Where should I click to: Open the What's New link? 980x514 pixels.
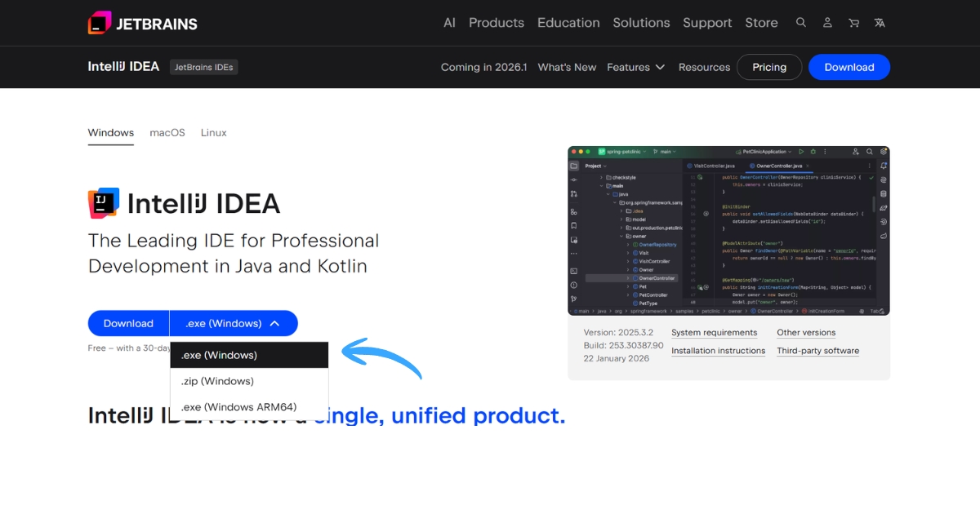tap(567, 67)
